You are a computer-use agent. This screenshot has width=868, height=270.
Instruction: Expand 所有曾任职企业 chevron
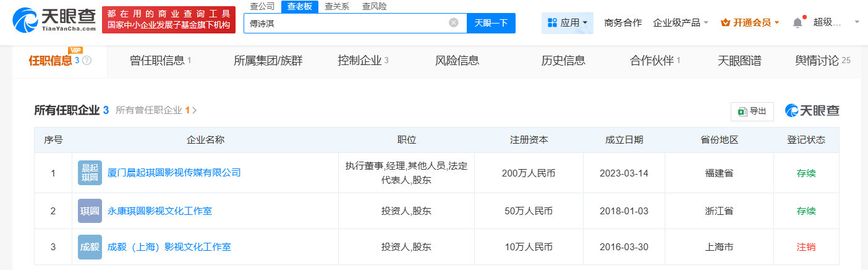click(x=195, y=111)
